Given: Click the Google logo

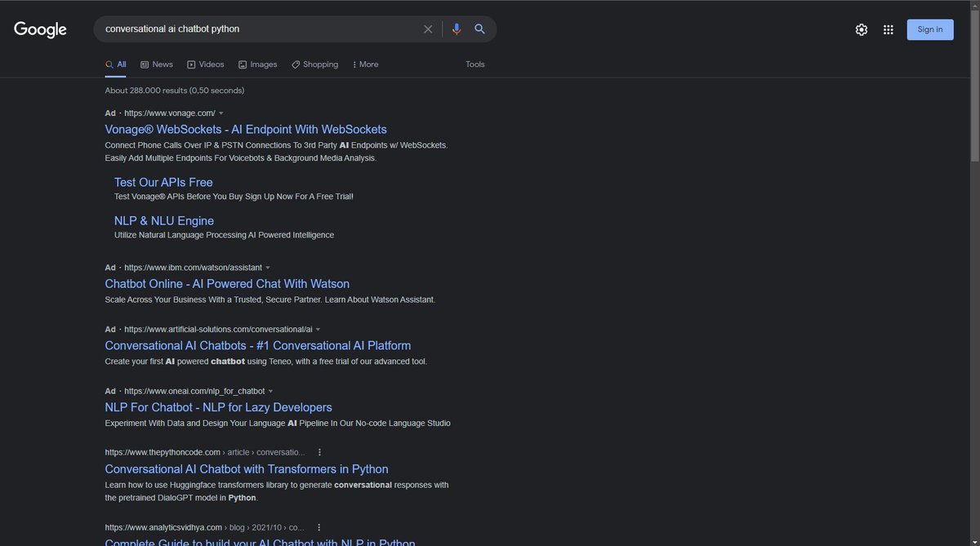Looking at the screenshot, I should click(x=40, y=29).
